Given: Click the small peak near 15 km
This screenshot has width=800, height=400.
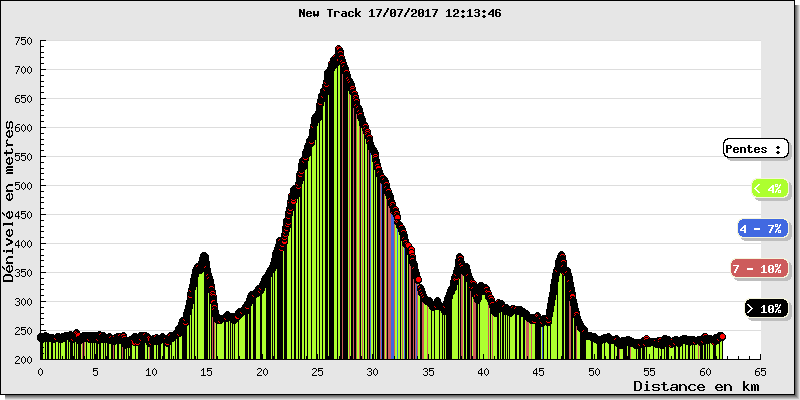Looking at the screenshot, I should [204, 257].
